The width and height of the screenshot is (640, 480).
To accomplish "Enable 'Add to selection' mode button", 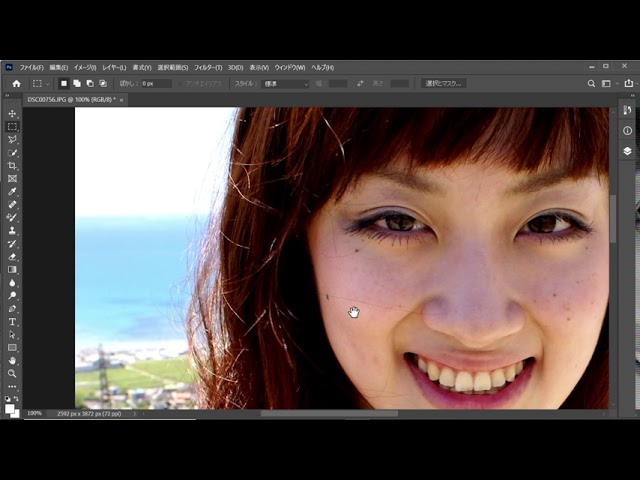I will [x=78, y=84].
